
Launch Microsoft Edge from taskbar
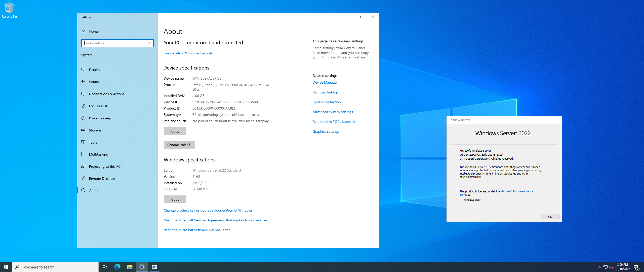[x=117, y=267]
